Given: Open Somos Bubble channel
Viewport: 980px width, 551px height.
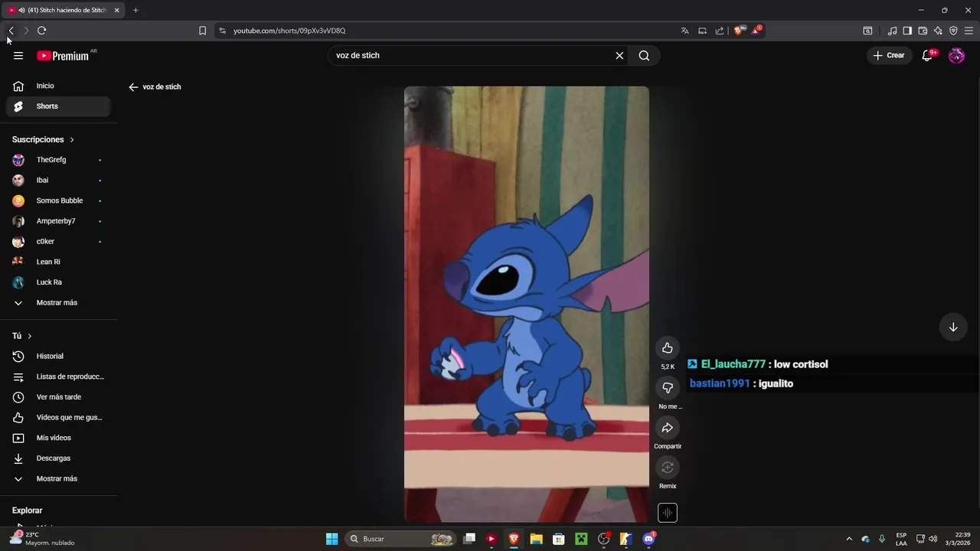Looking at the screenshot, I should point(58,201).
